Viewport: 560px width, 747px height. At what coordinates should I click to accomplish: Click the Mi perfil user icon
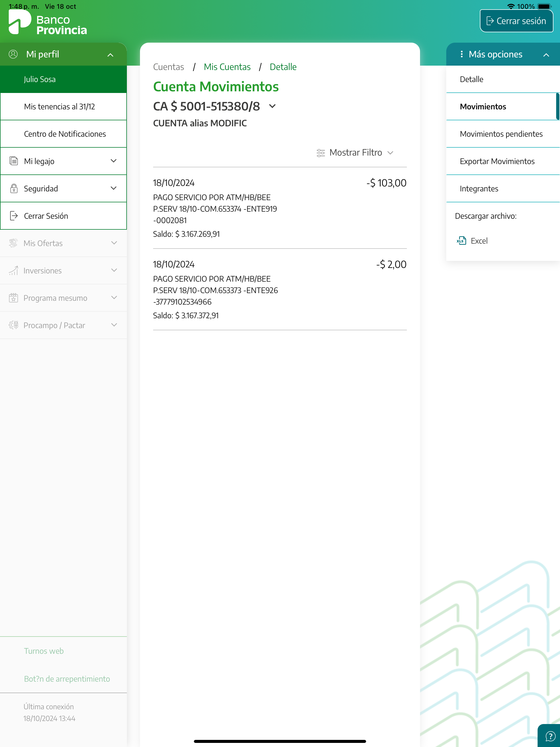click(13, 54)
